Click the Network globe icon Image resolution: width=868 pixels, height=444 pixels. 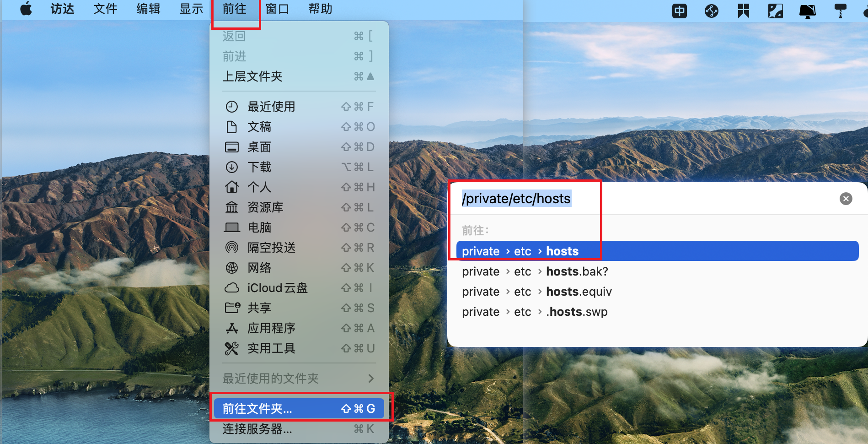coord(232,268)
